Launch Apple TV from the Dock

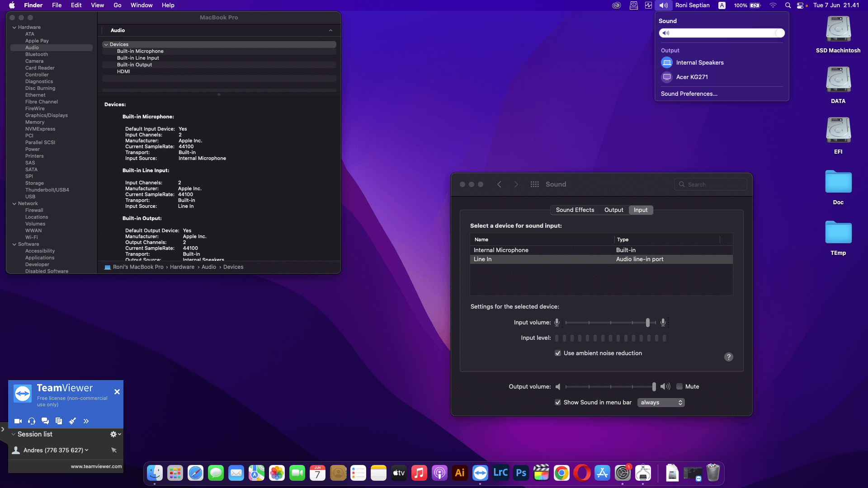399,473
